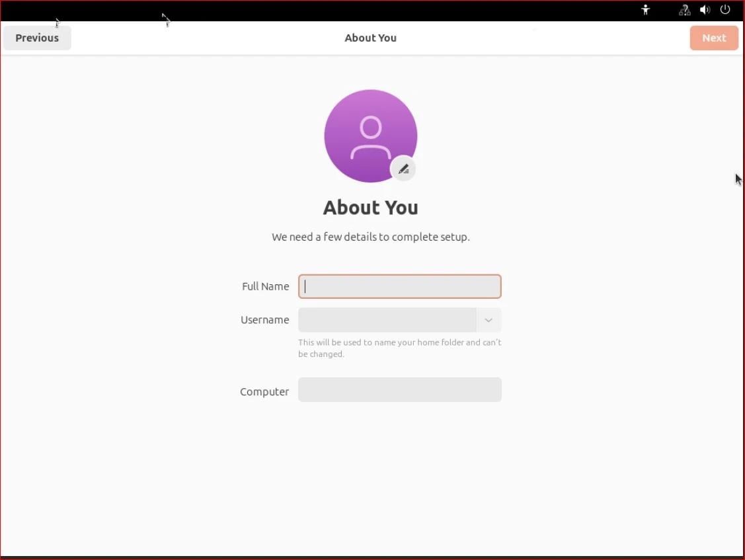Expand the Username suggestions dropdown arrow
The image size is (745, 560).
point(489,320)
